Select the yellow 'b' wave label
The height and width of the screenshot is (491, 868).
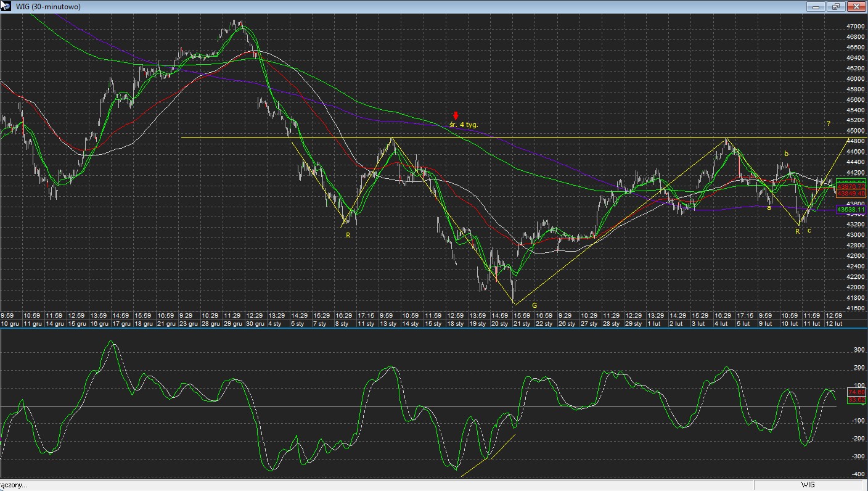click(x=786, y=153)
